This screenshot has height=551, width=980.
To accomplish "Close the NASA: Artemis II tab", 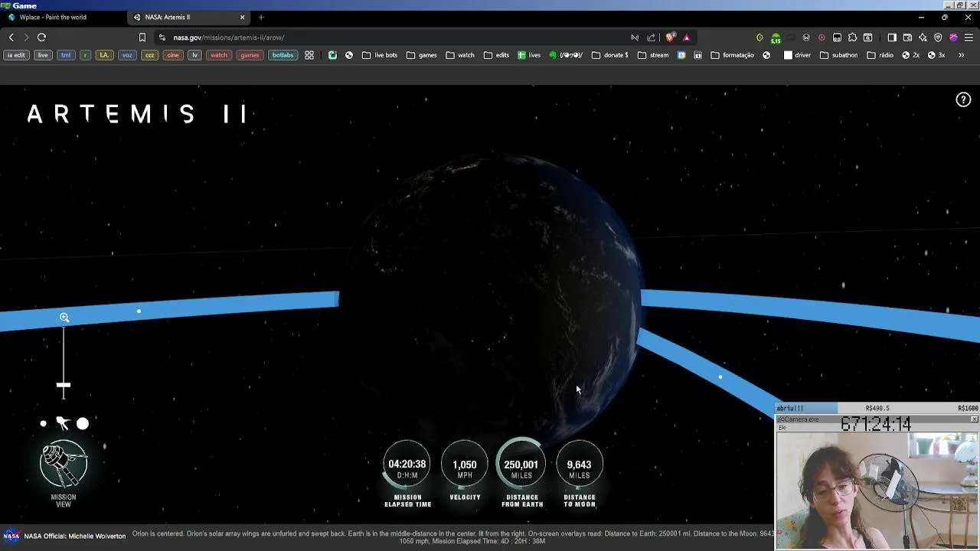I will (243, 17).
